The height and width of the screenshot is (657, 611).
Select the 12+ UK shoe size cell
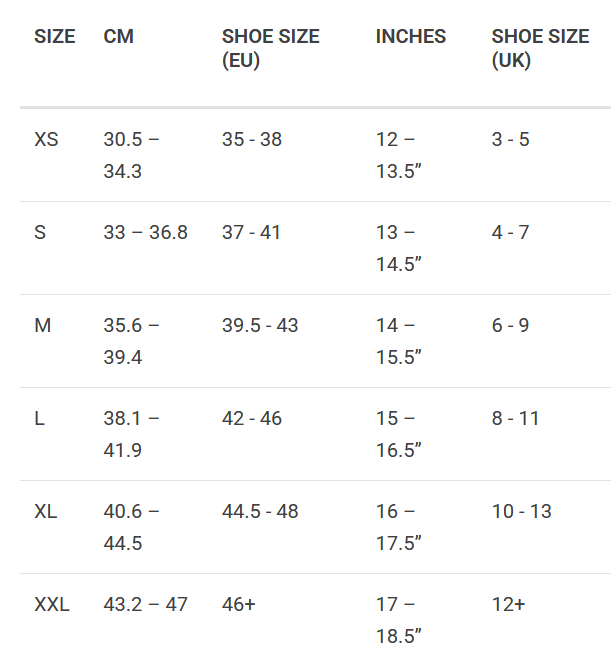pyautogui.click(x=508, y=605)
